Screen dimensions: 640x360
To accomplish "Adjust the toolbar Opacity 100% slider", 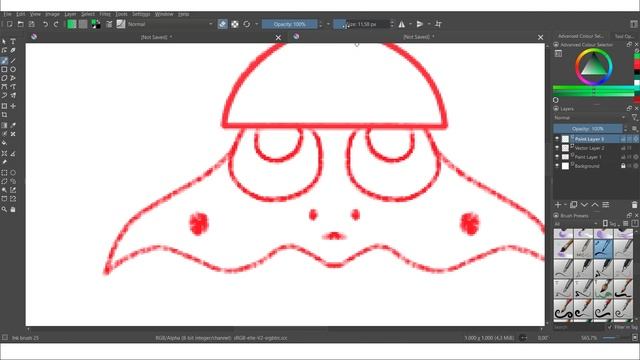I will [x=289, y=24].
